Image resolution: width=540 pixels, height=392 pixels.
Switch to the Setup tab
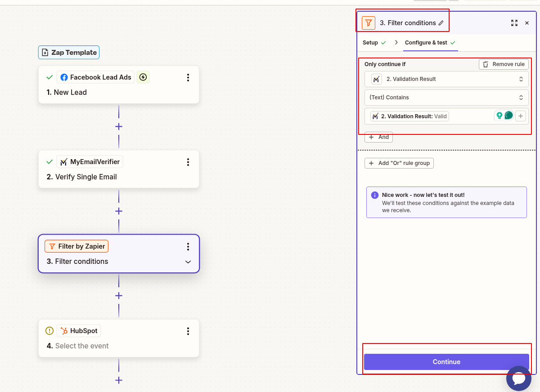[x=371, y=42]
